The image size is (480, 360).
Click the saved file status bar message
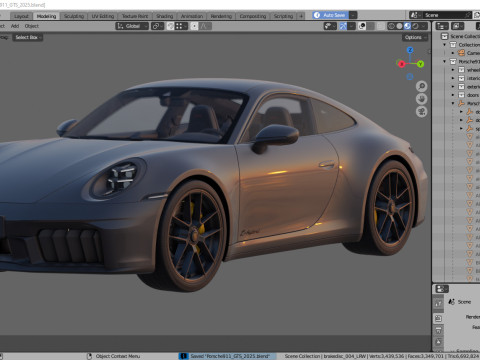227,356
